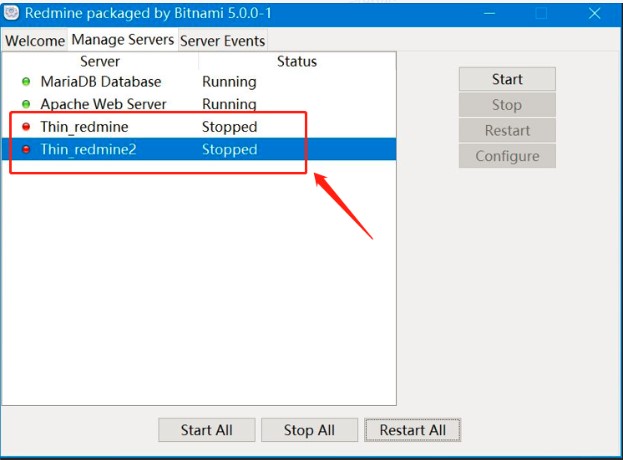Click Start All at the bottom
623x460 pixels.
click(207, 430)
